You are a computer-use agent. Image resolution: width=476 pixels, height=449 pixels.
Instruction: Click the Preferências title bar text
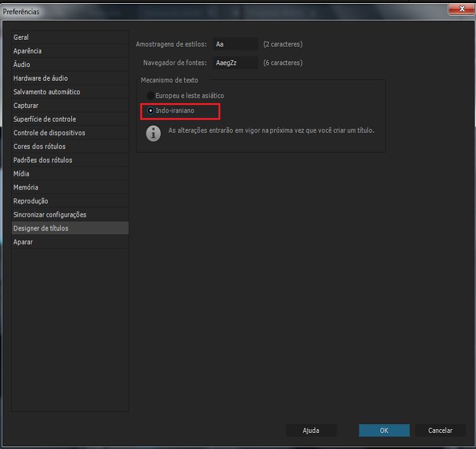point(21,12)
